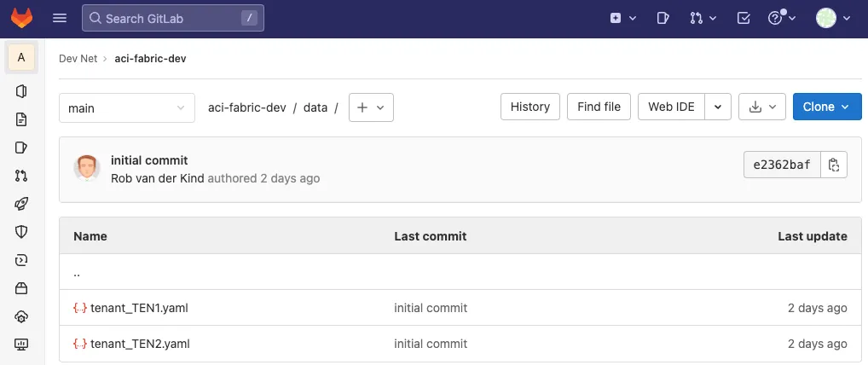Open Issues icon in top bar
Screen dimensions: 868x365
coord(664,18)
